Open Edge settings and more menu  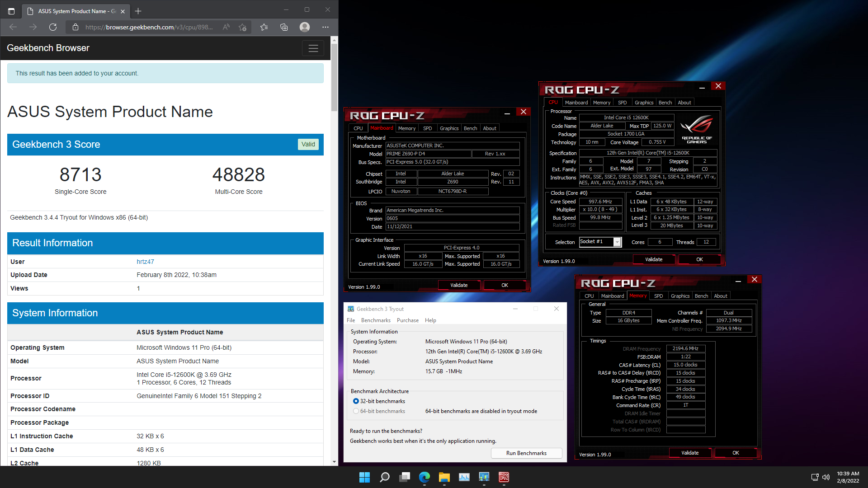pos(325,27)
